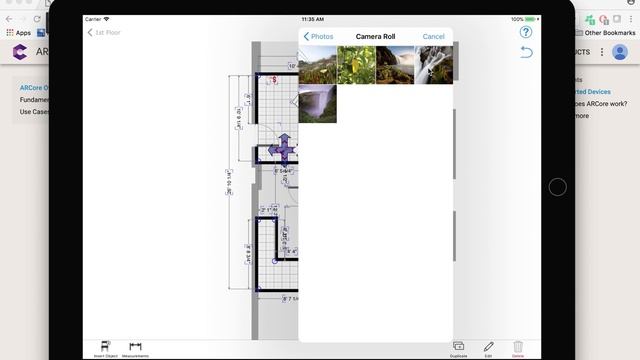
Task: Click the Camera Roll title
Action: point(375,36)
